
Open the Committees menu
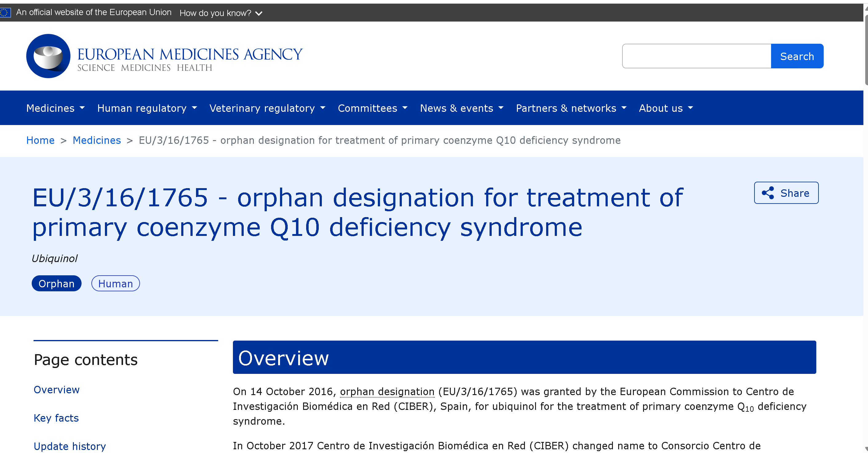coord(372,108)
